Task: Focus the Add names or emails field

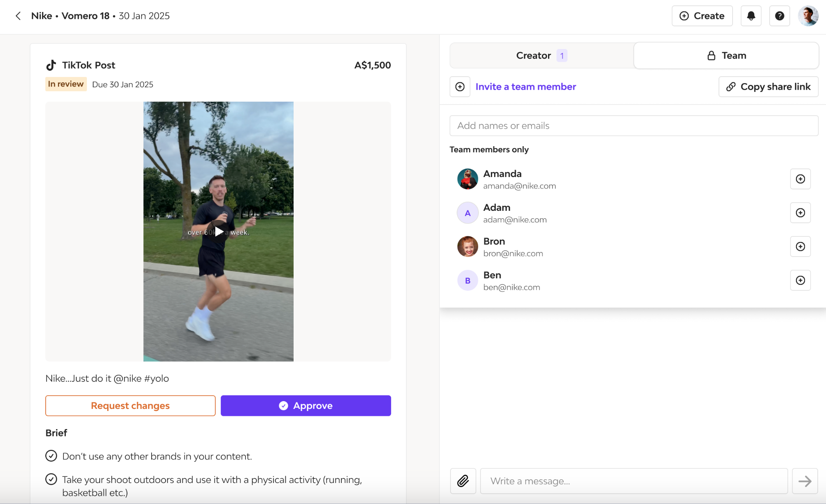Action: [x=634, y=126]
